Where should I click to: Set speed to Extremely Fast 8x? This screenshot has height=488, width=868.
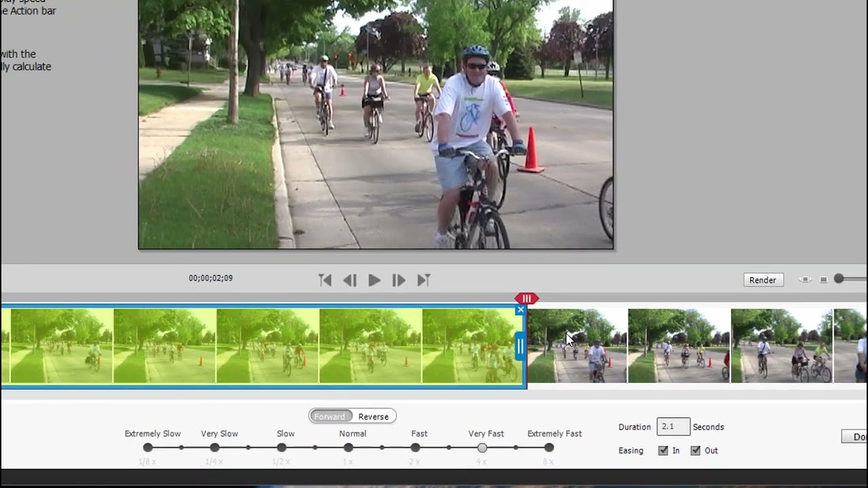(x=549, y=447)
